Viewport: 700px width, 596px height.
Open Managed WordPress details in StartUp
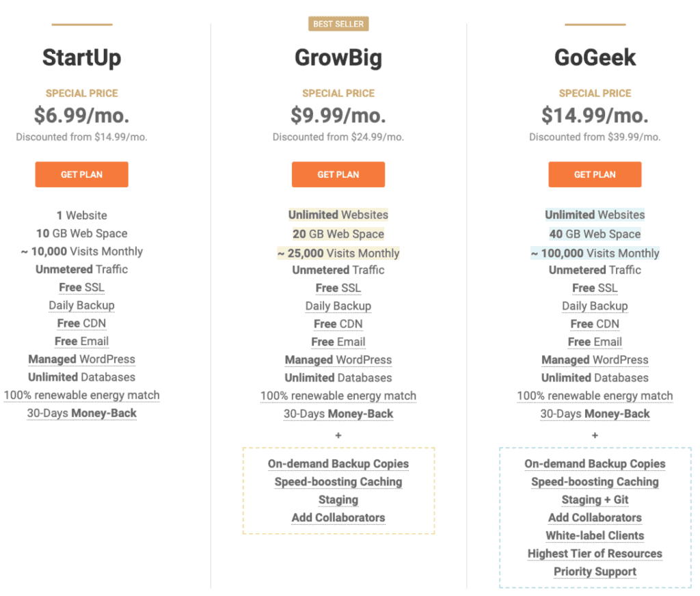tap(81, 359)
